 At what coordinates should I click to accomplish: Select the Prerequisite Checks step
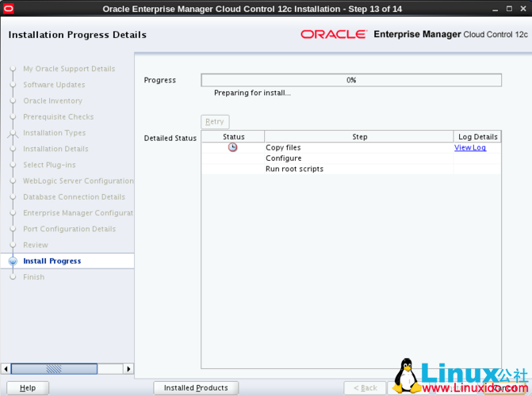click(59, 116)
